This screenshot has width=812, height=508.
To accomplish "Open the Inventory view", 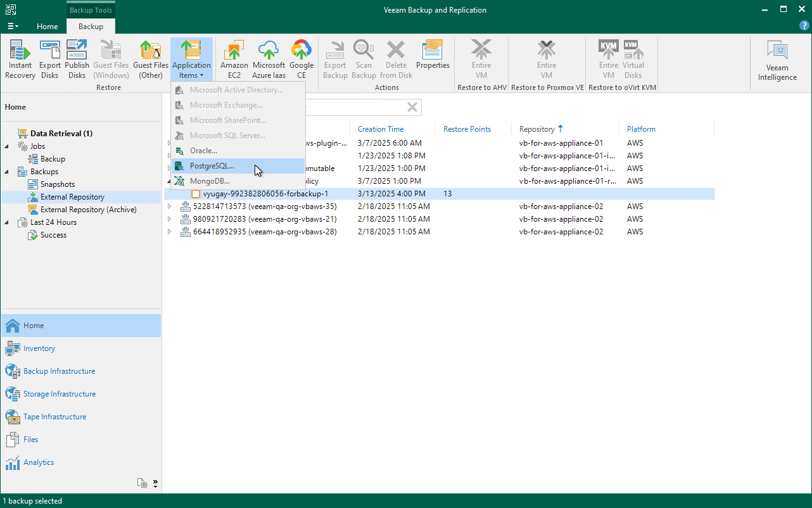I will pos(80,348).
